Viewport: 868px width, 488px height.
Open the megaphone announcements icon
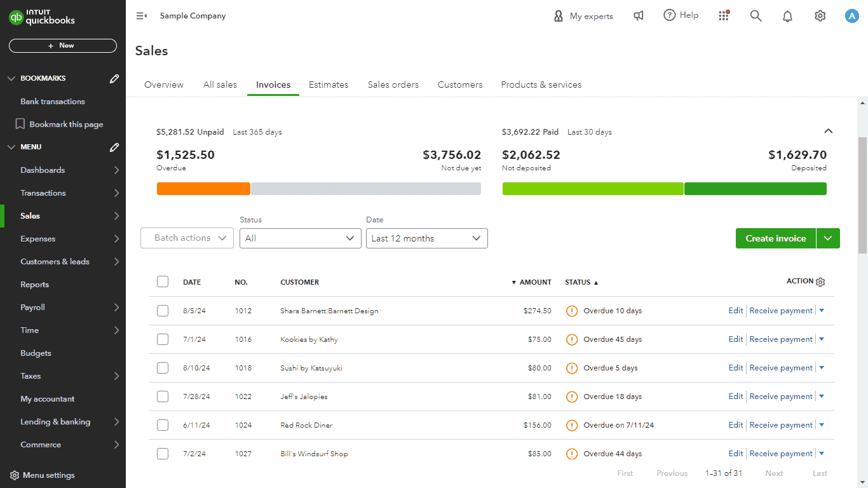pyautogui.click(x=639, y=16)
